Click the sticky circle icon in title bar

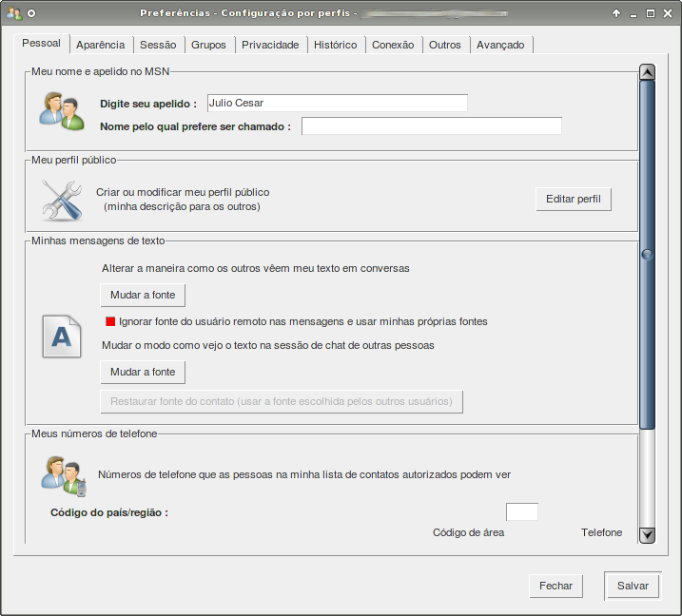[x=31, y=13]
